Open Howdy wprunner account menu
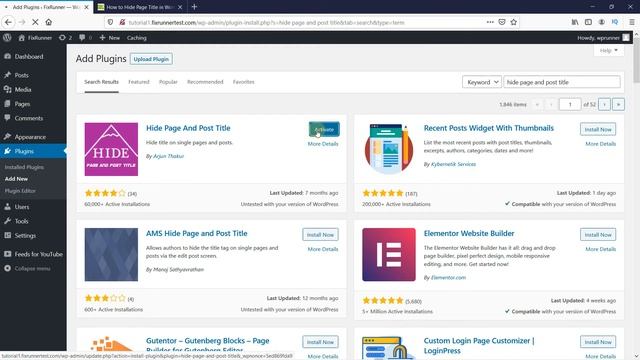This screenshot has width=640, height=360. pos(603,38)
